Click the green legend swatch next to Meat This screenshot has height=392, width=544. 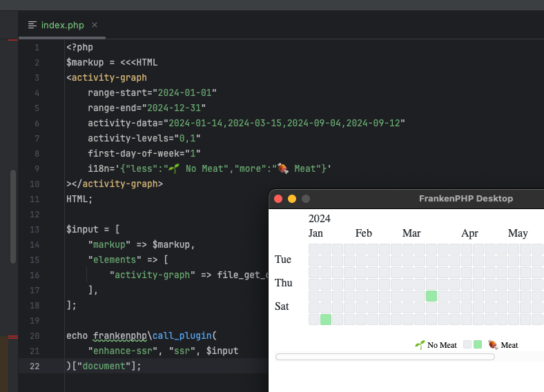(478, 344)
